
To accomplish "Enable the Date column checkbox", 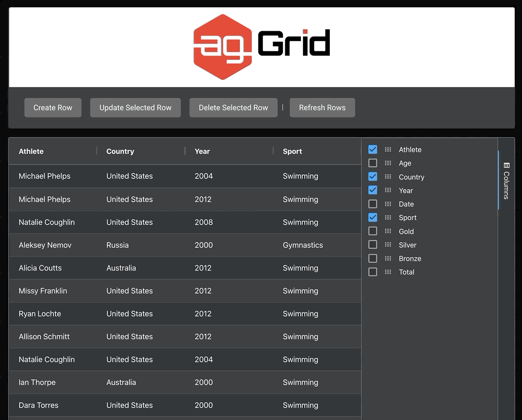I will pos(373,204).
